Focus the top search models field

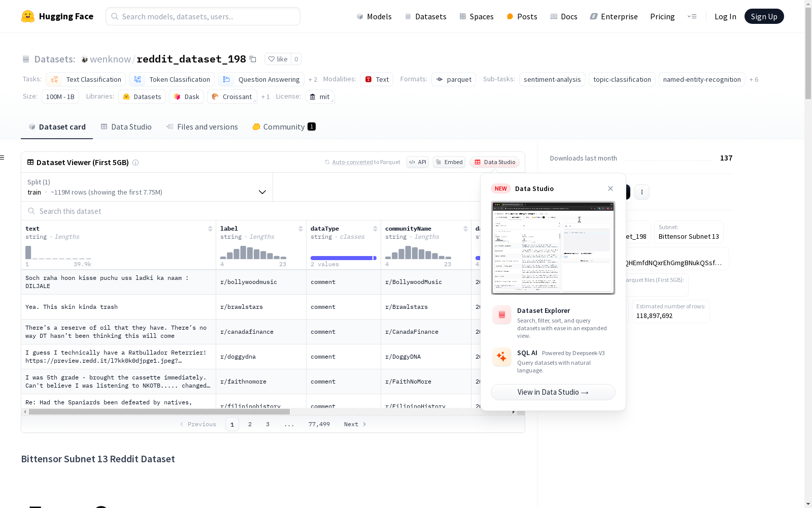click(203, 16)
